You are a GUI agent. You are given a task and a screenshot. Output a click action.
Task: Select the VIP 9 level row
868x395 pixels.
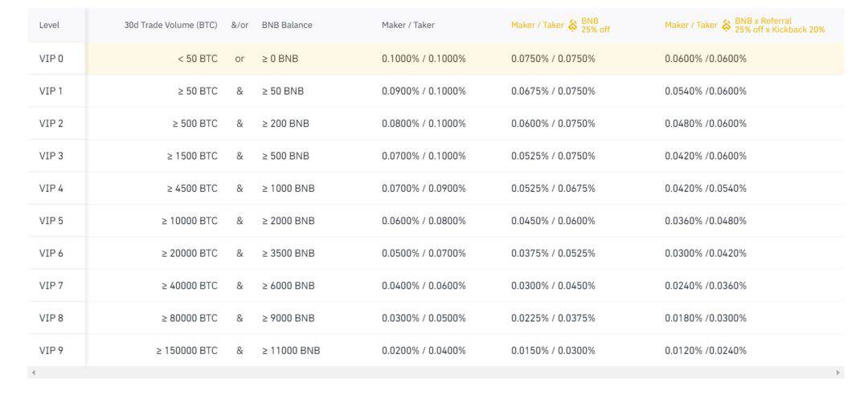pos(51,350)
